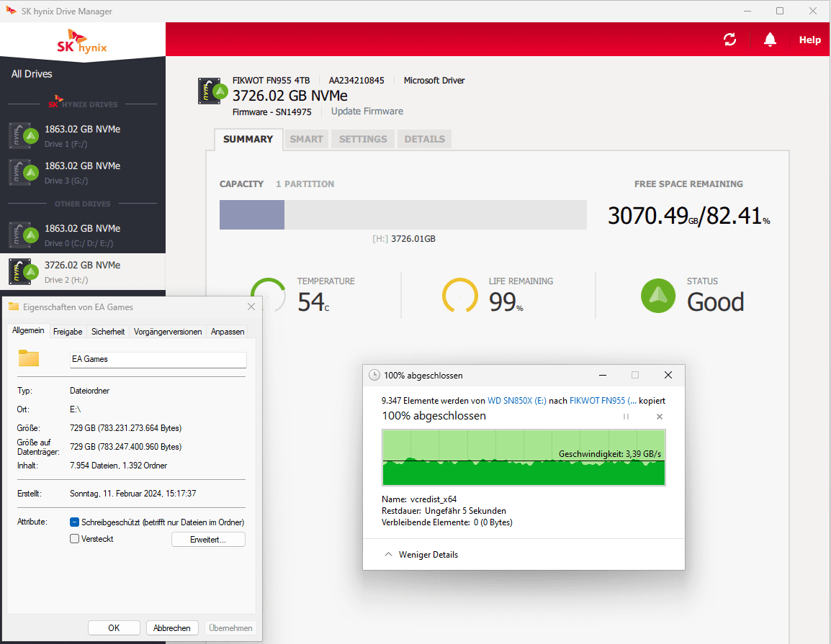Open the Anpassen tab in the properties dialog

click(228, 332)
